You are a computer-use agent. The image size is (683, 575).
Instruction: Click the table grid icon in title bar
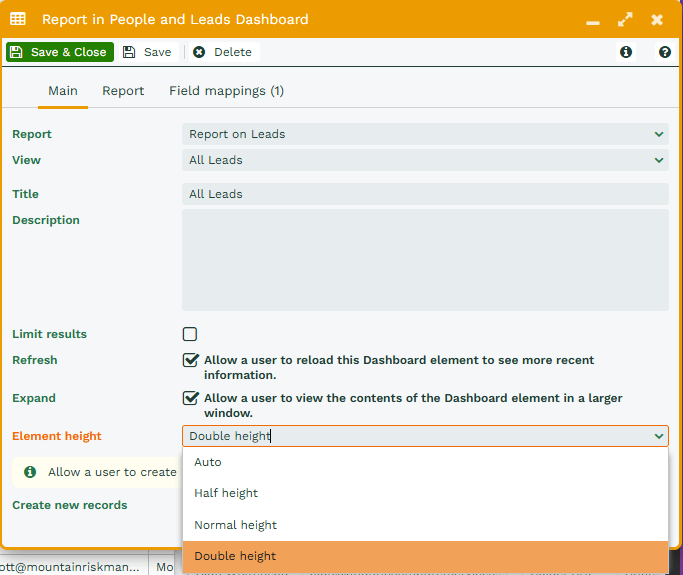click(x=19, y=19)
